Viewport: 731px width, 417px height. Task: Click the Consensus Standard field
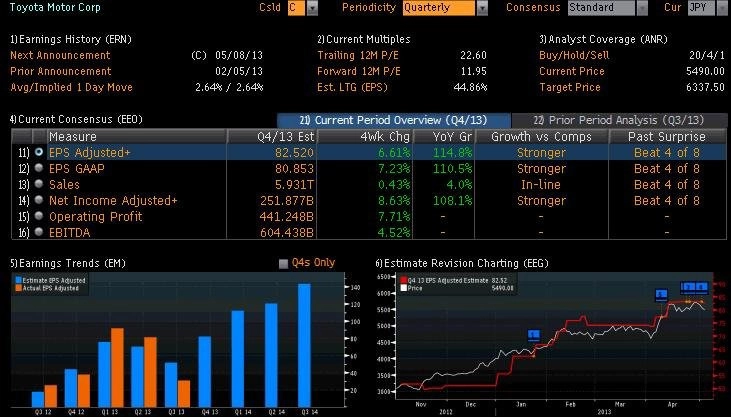pos(601,8)
